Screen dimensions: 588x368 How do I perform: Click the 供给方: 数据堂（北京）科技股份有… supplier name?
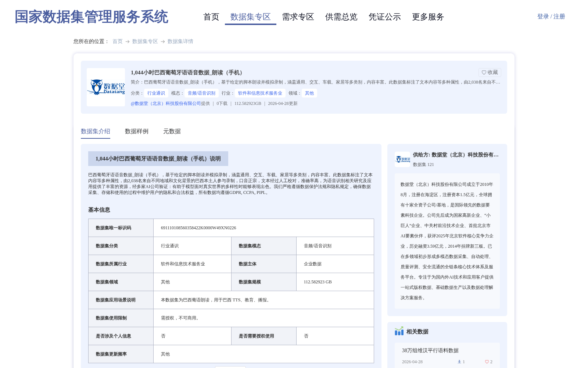click(456, 155)
